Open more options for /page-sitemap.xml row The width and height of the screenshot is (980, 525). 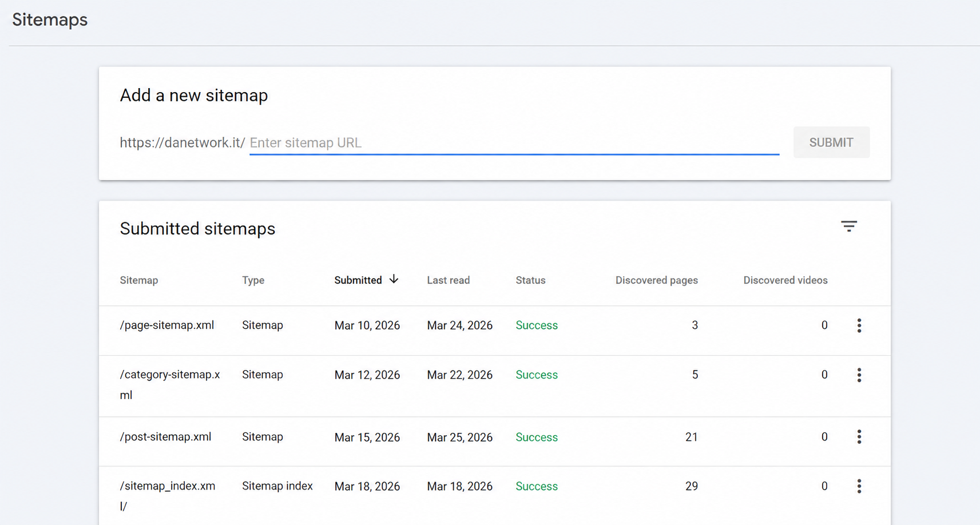pos(859,325)
